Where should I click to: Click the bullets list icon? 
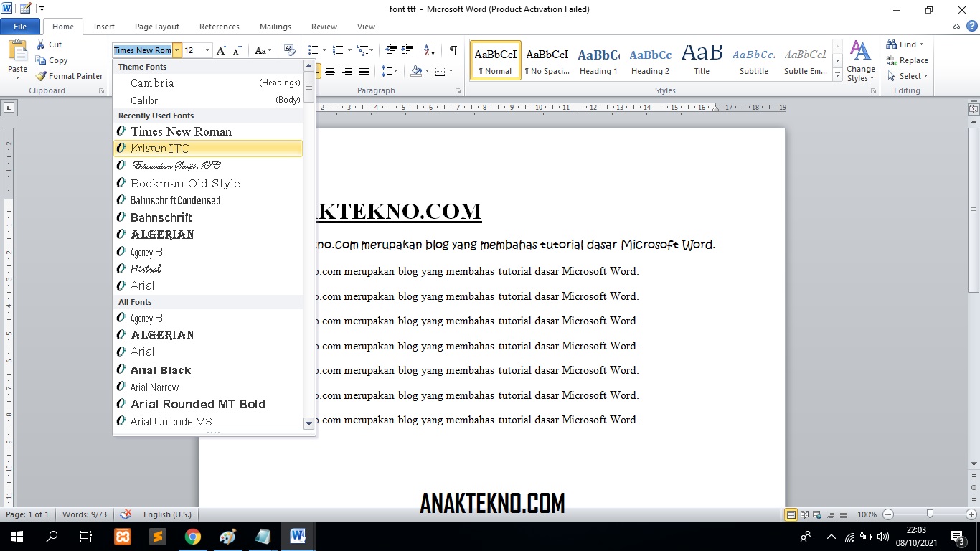313,50
